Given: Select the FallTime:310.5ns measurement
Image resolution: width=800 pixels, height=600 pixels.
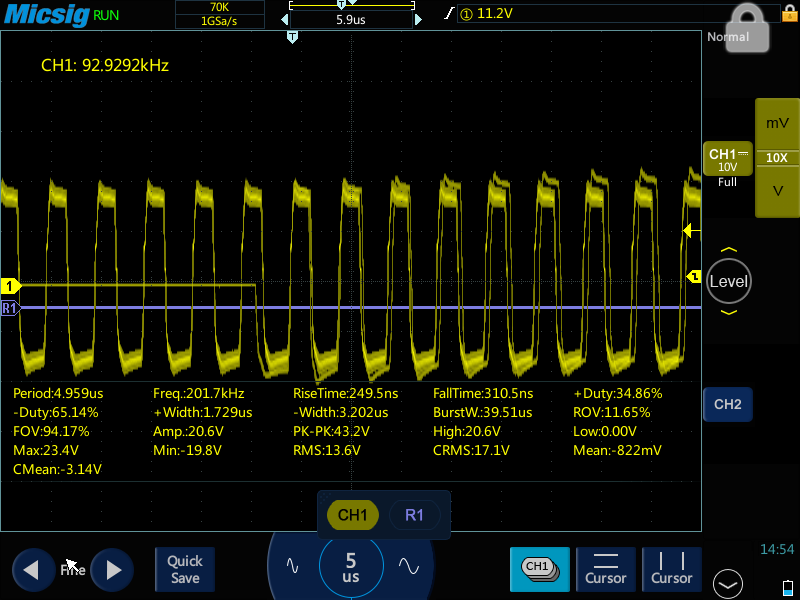Looking at the screenshot, I should [x=483, y=393].
